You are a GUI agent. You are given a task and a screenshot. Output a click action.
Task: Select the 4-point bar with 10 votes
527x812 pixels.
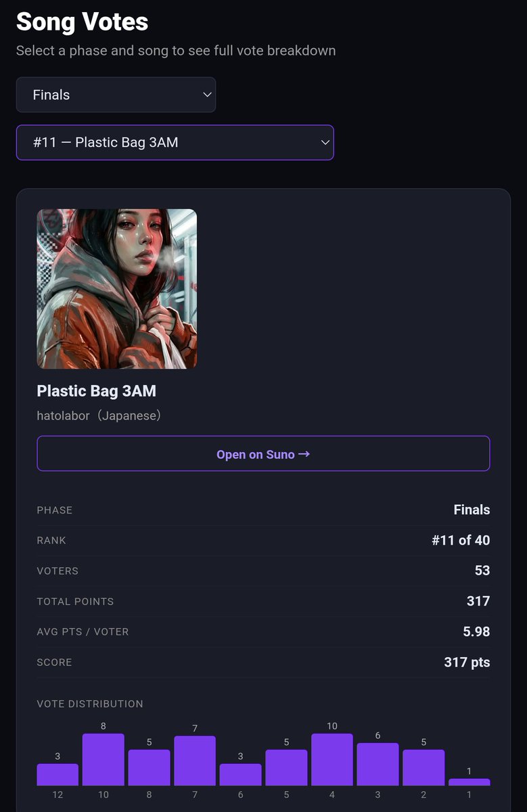[332, 759]
